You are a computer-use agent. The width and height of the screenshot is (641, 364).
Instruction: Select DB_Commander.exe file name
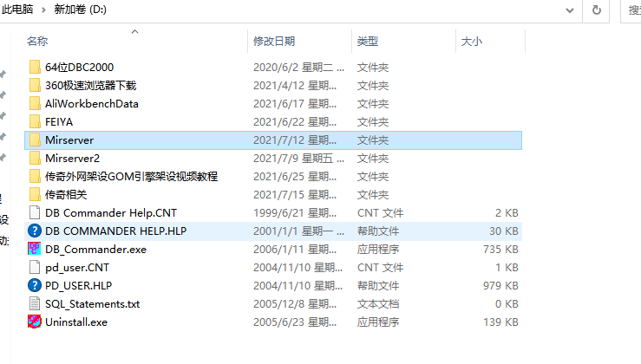[x=95, y=250]
